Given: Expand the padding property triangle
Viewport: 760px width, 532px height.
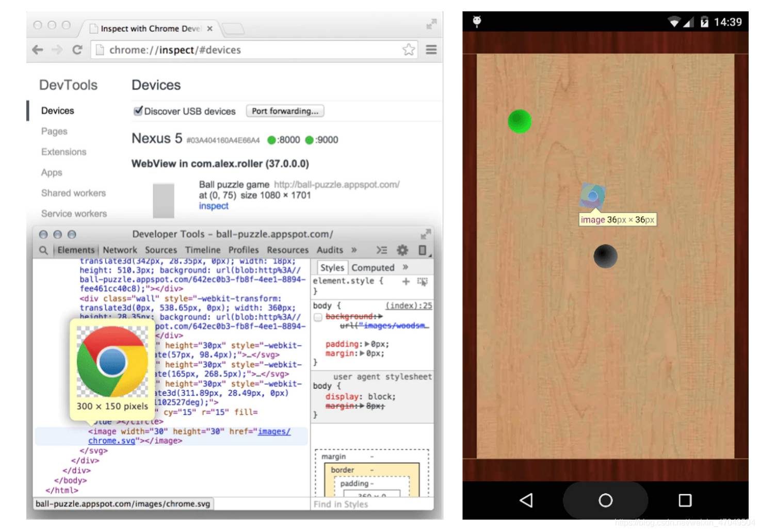Looking at the screenshot, I should pyautogui.click(x=367, y=344).
